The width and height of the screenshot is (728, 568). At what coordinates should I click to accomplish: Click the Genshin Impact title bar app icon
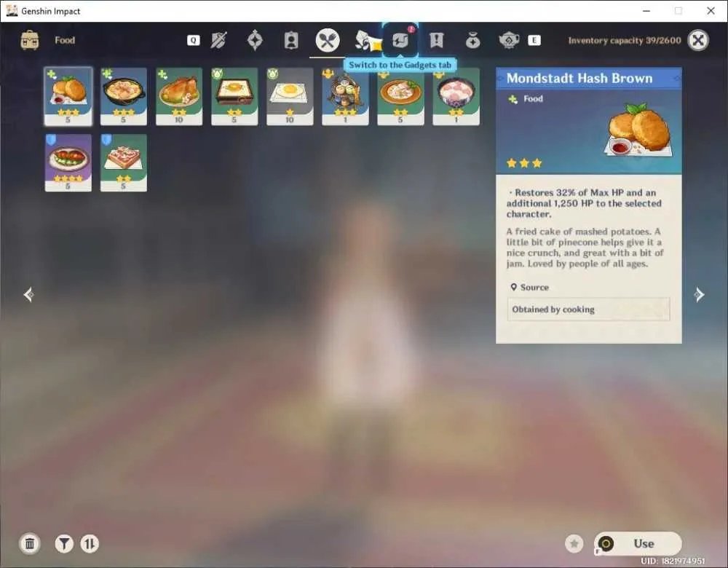click(x=12, y=11)
